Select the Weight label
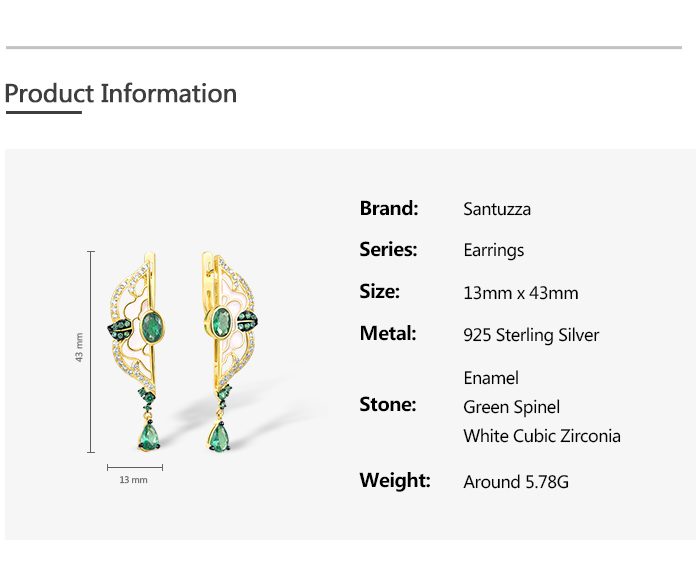Image resolution: width=700 pixels, height=588 pixels. (395, 481)
